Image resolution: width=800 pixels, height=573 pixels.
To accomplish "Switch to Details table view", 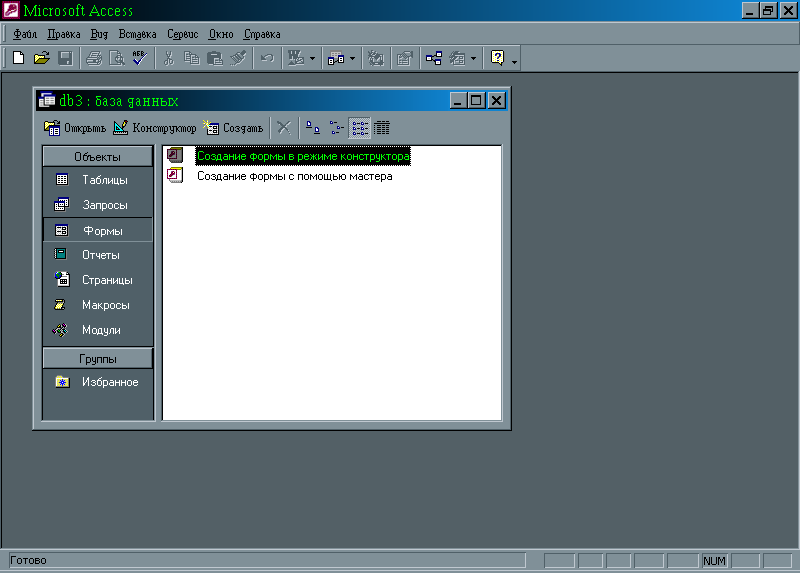I will pyautogui.click(x=382, y=128).
